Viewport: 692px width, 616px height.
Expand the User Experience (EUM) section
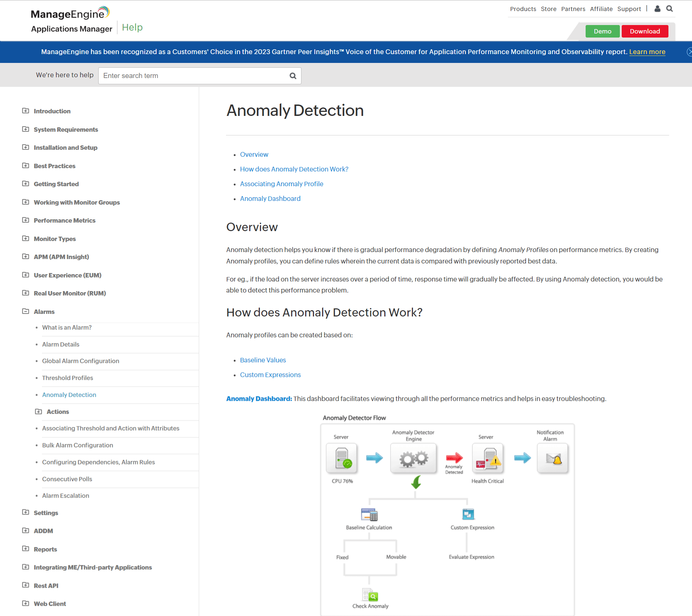pyautogui.click(x=25, y=275)
